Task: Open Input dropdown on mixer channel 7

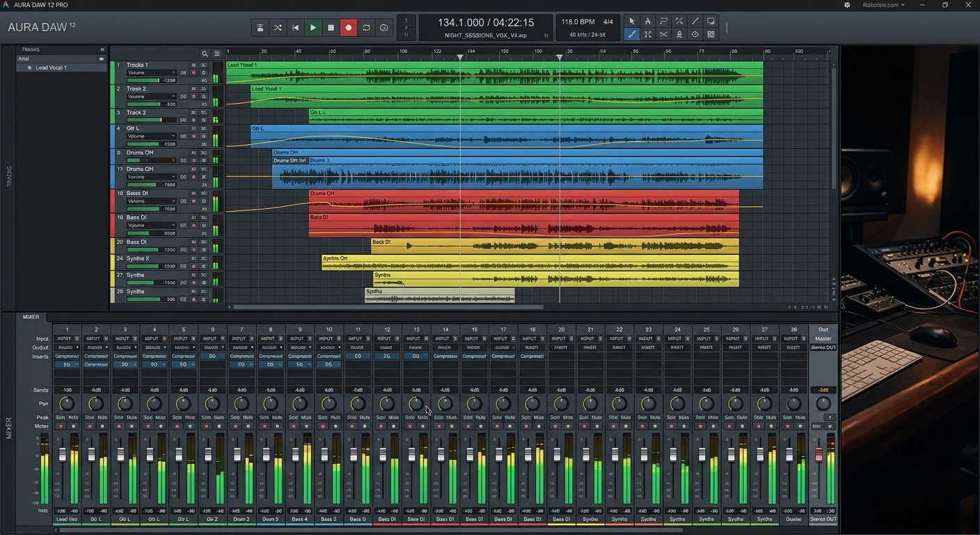Action: [x=242, y=339]
